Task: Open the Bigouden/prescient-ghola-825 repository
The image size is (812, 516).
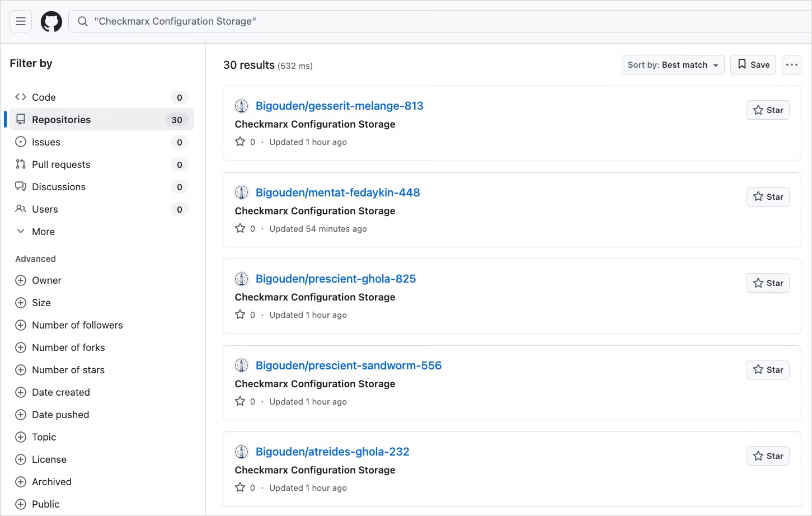Action: click(x=335, y=278)
